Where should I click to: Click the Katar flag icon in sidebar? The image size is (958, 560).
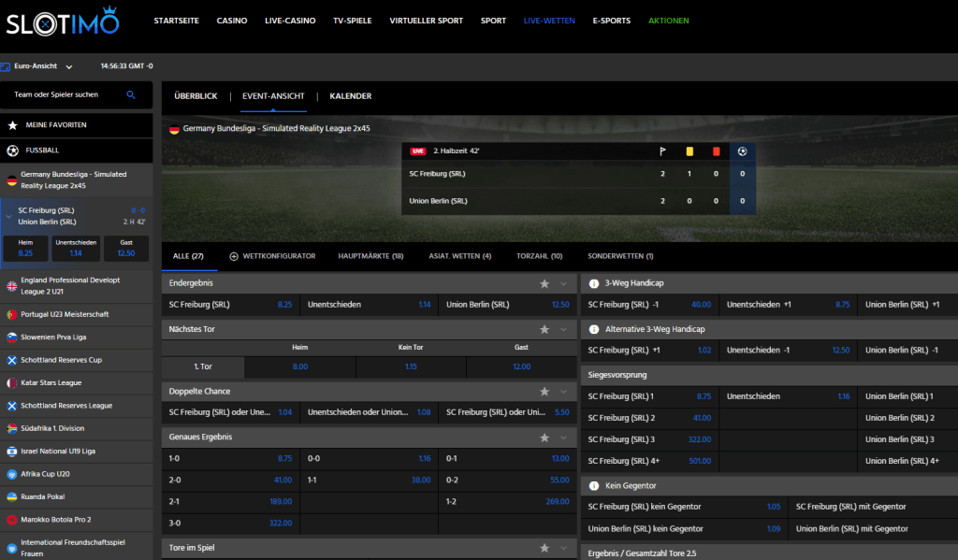pyautogui.click(x=11, y=383)
